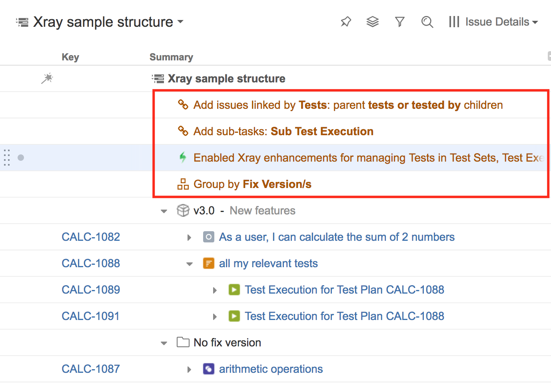The height and width of the screenshot is (392, 551).
Task: Open issue key CALC-1082
Action: tap(91, 237)
